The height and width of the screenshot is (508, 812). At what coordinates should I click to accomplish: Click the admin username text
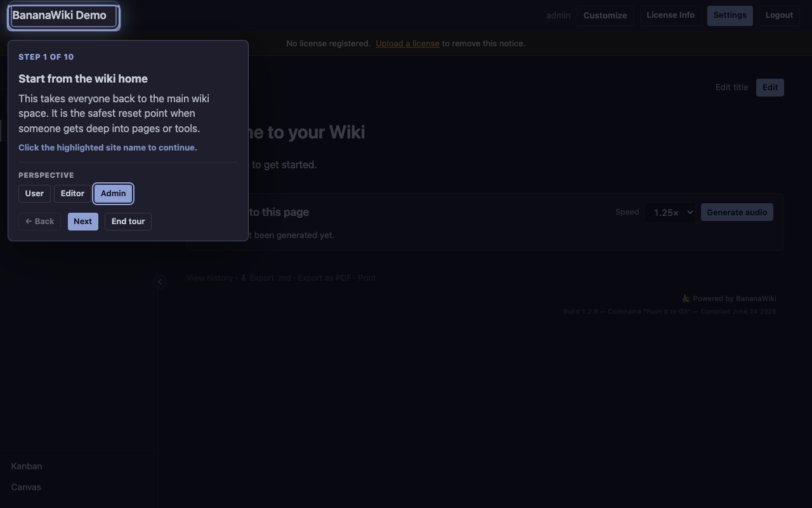pos(558,16)
